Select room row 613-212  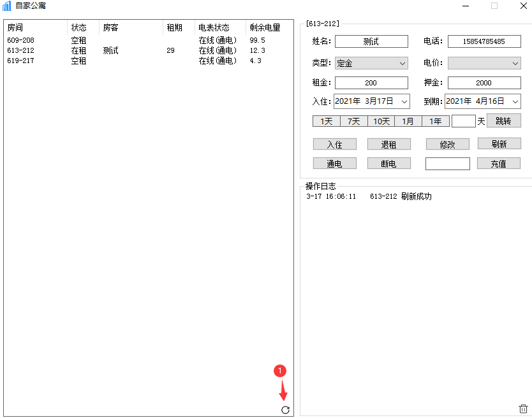tap(148, 50)
